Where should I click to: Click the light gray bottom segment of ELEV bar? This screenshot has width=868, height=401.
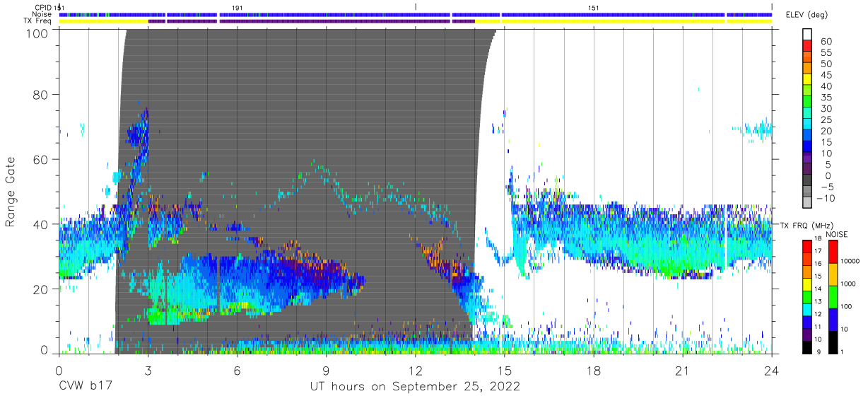point(807,203)
